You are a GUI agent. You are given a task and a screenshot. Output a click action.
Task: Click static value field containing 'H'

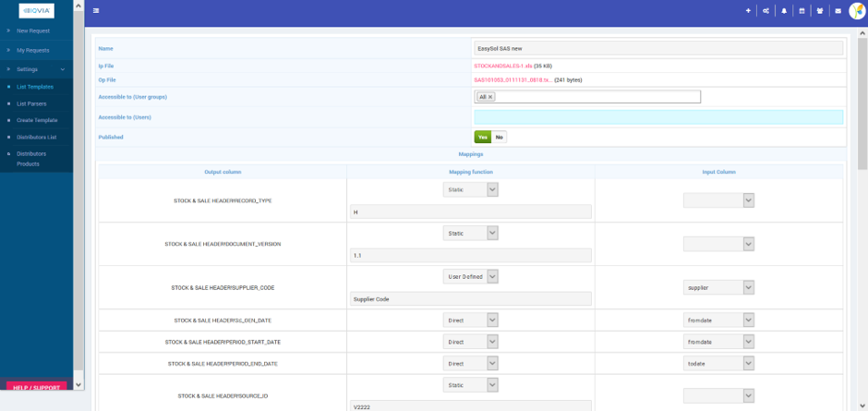coord(471,212)
